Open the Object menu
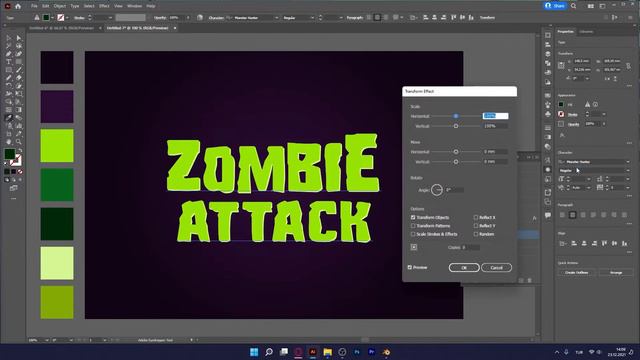The width and height of the screenshot is (640, 360). point(60,6)
